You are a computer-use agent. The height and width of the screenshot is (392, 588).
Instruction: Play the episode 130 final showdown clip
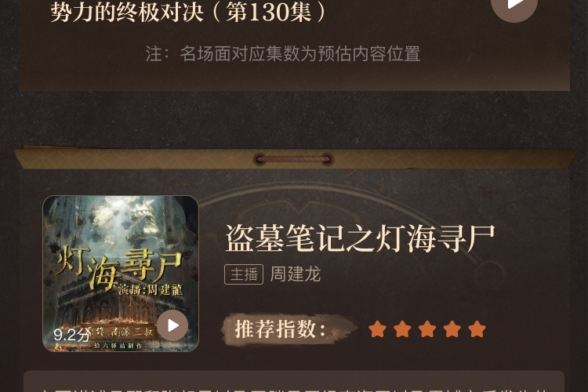pos(514,5)
